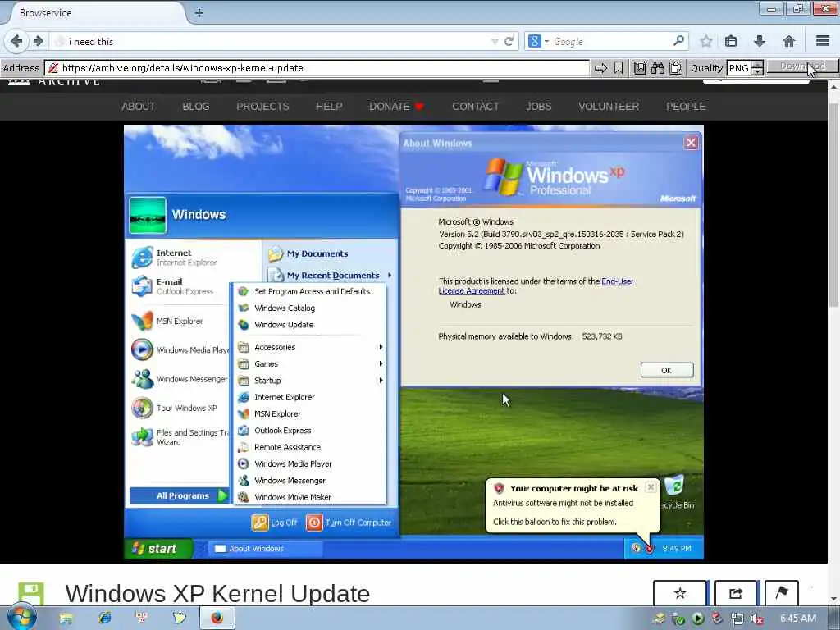
Task: Click Browservice bookmark icon
Action: 619,68
